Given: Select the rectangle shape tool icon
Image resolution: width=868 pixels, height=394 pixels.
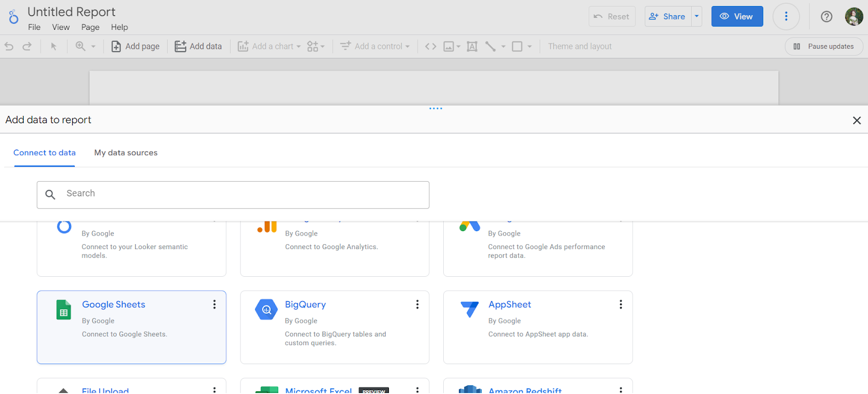Looking at the screenshot, I should (x=517, y=47).
